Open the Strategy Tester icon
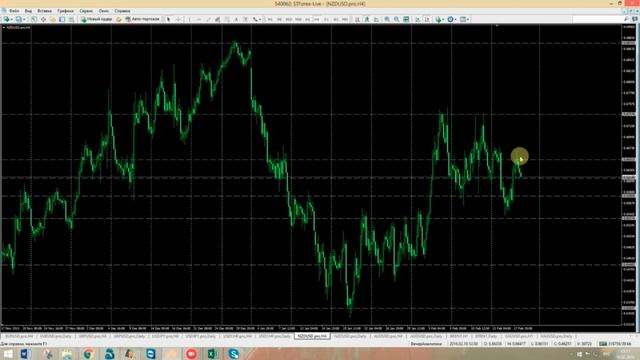The image size is (640, 360). 71,19
